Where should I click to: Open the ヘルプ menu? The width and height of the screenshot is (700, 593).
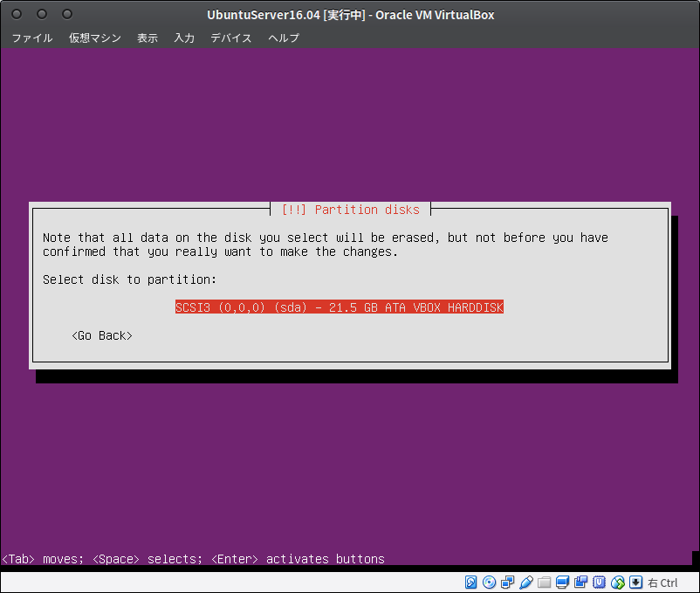tap(284, 38)
